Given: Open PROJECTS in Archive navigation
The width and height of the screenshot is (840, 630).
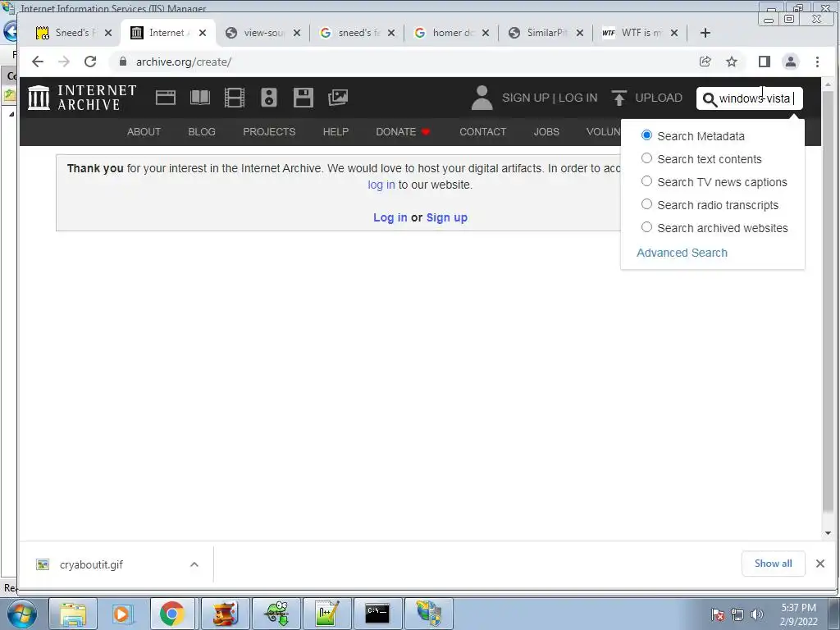Looking at the screenshot, I should pyautogui.click(x=269, y=132).
